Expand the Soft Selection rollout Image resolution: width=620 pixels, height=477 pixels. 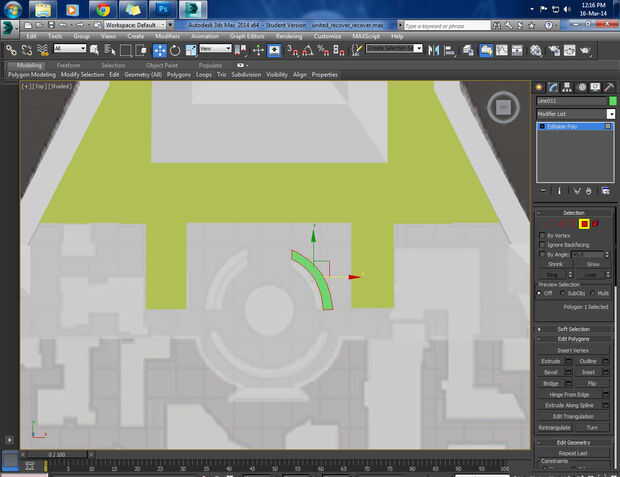(573, 329)
